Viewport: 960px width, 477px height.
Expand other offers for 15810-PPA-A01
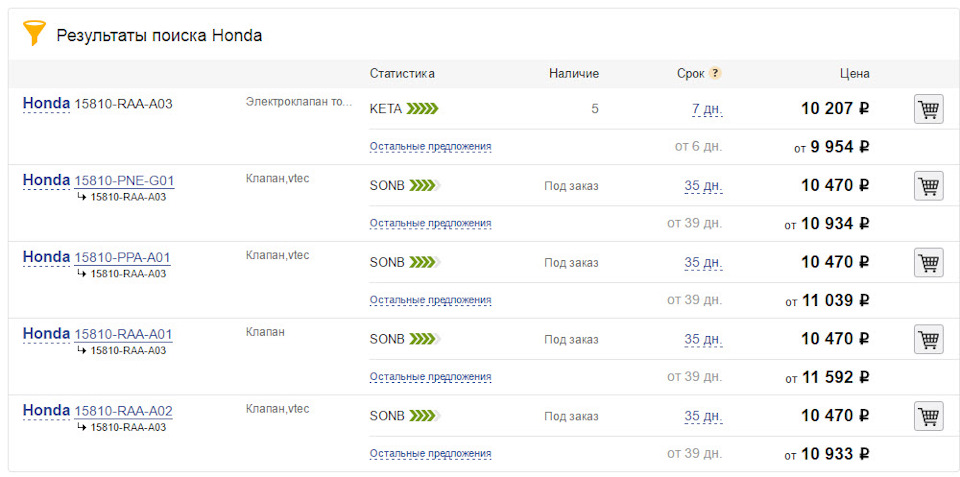[x=430, y=301]
